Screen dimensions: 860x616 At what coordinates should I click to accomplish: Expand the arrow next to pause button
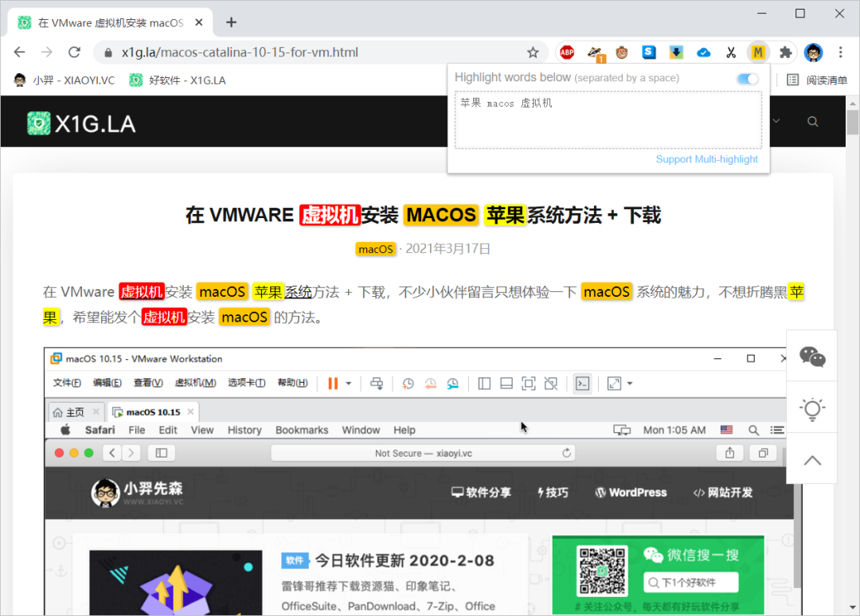(349, 384)
